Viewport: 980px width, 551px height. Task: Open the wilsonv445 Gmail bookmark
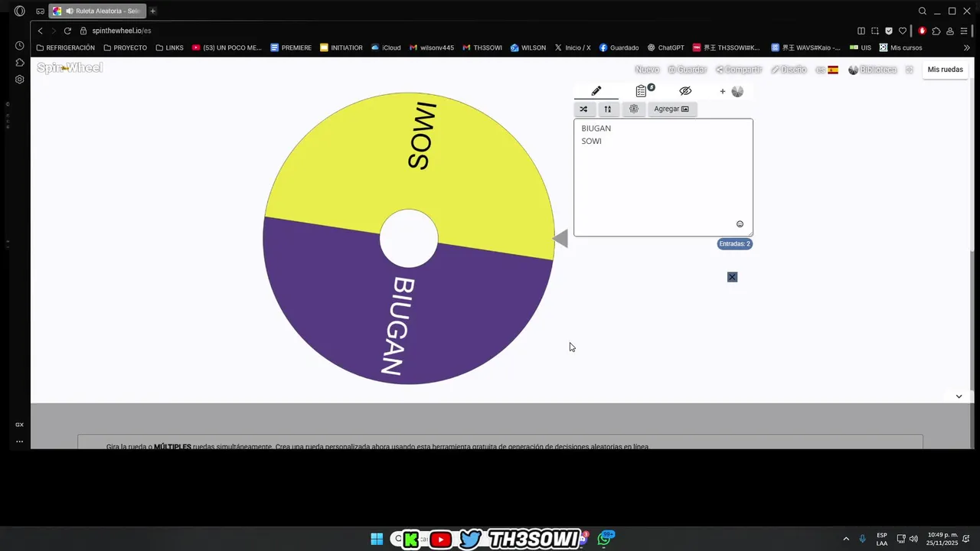point(432,47)
